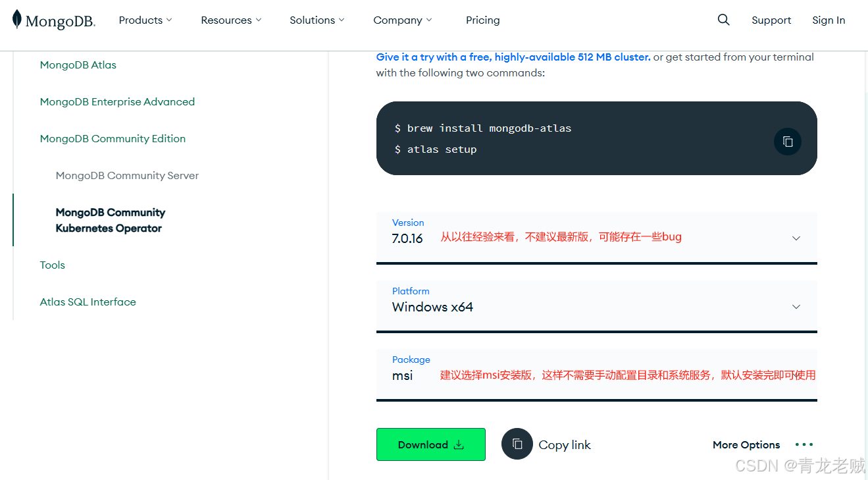
Task: Click the More Options label
Action: (x=746, y=444)
